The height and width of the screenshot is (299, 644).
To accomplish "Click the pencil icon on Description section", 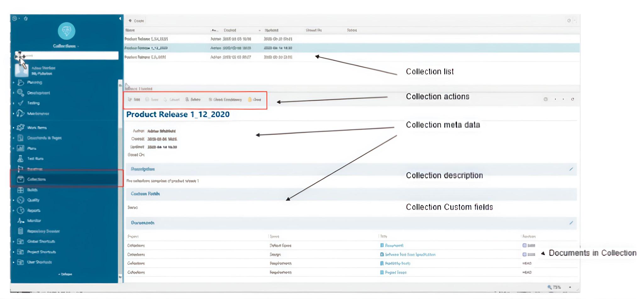I will click(x=571, y=169).
